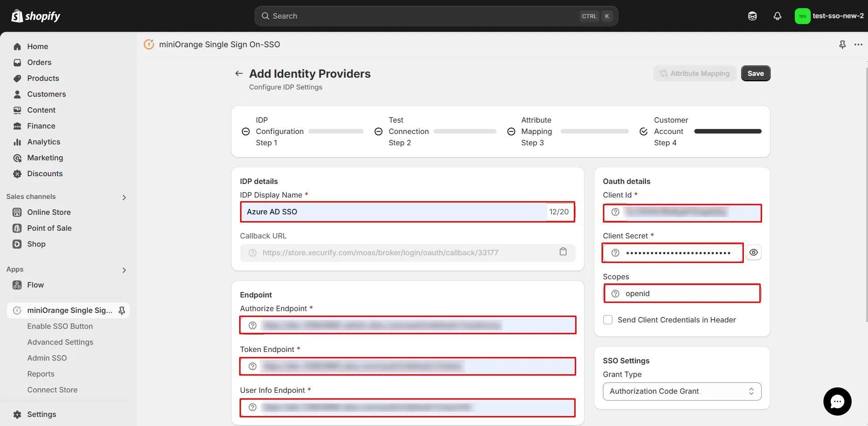Show help for the User Info Endpoint field
This screenshot has width=868, height=426.
pyautogui.click(x=252, y=407)
